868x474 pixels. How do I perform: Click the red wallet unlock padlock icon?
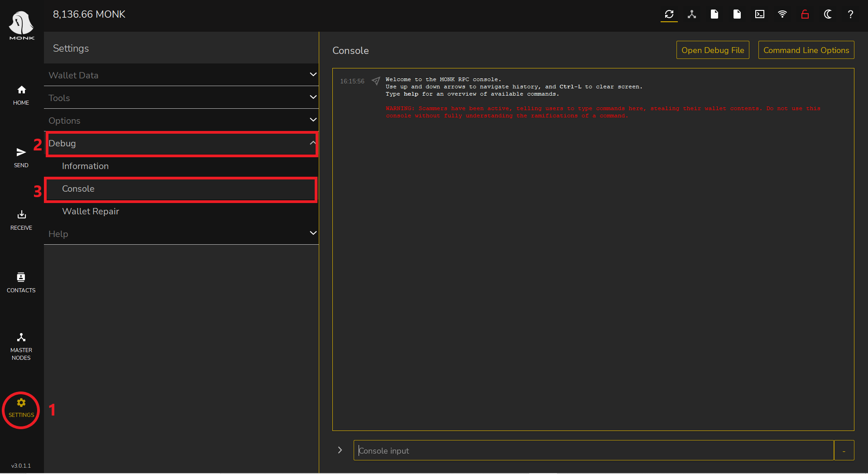(805, 15)
